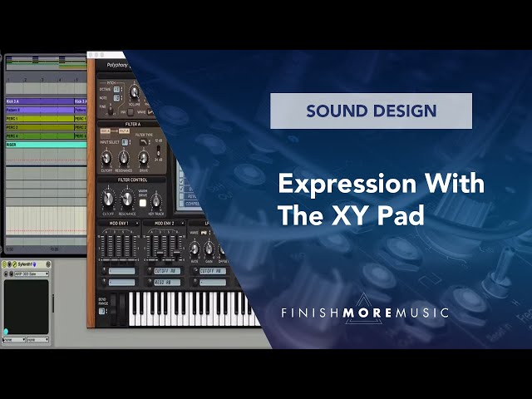Click the Filter A Input Select value
Viewport: 532px width, 399px height.
tap(126, 142)
